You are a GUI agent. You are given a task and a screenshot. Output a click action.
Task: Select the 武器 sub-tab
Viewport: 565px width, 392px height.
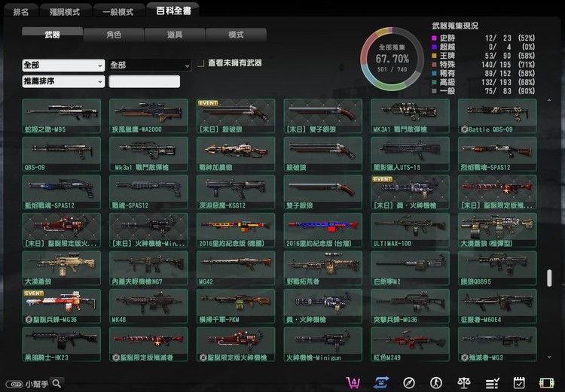52,35
